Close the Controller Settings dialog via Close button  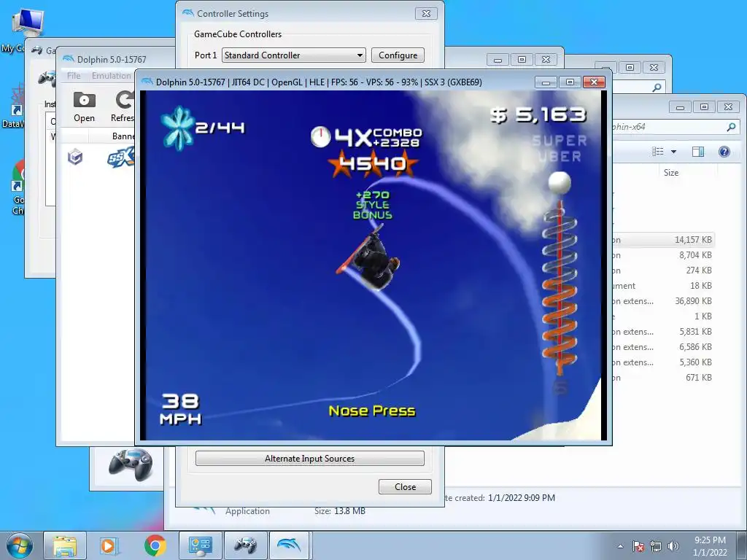pos(405,486)
